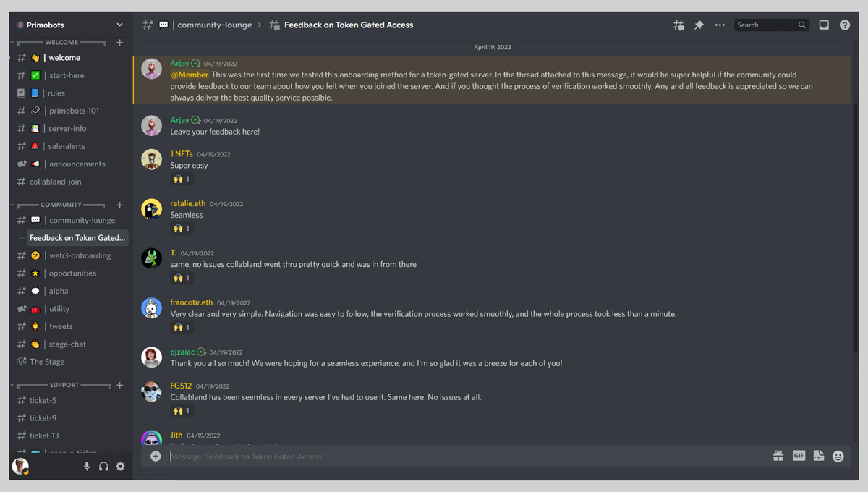Open the Threads icon in header
Image resolution: width=868 pixels, height=492 pixels.
(x=678, y=25)
